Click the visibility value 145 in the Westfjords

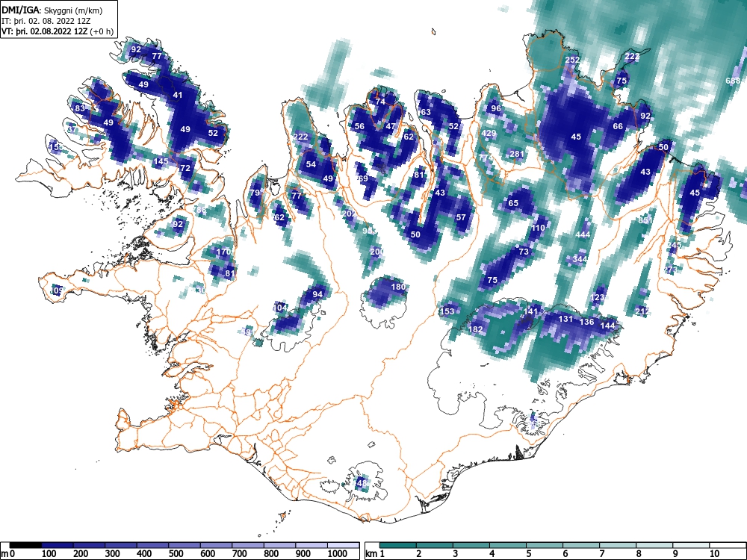161,161
